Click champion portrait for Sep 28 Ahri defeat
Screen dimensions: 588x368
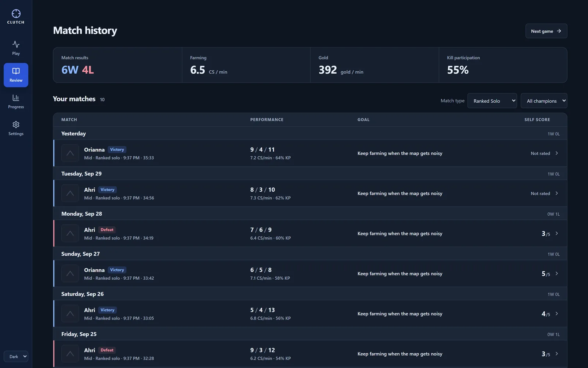[x=70, y=233]
